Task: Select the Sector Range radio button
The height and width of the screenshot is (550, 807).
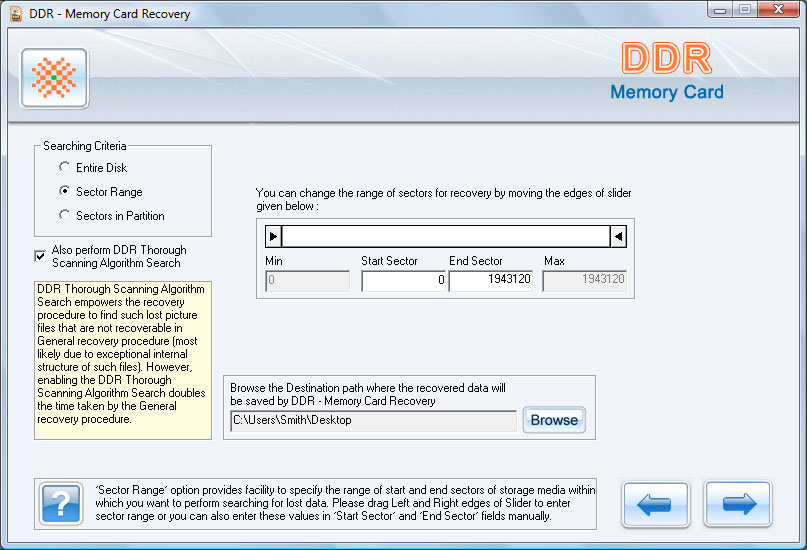Action: pos(64,191)
